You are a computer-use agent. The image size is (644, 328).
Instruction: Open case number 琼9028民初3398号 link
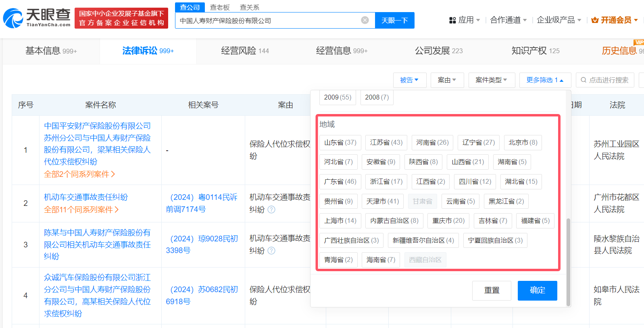(202, 245)
